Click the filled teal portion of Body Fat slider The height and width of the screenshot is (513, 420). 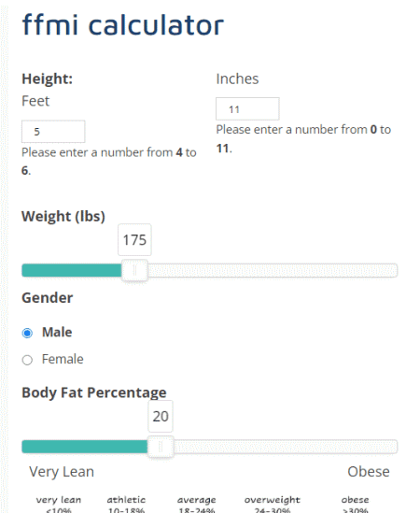click(x=84, y=447)
